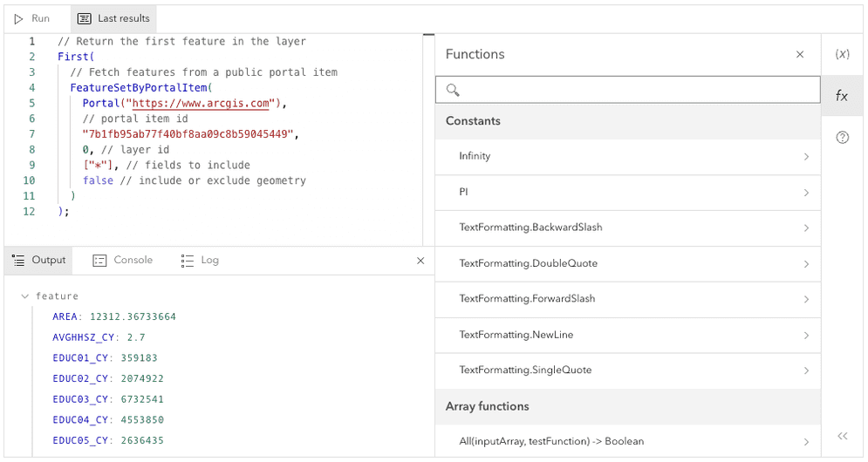This screenshot has height=462, width=868.
Task: Select the Output tab
Action: point(39,261)
